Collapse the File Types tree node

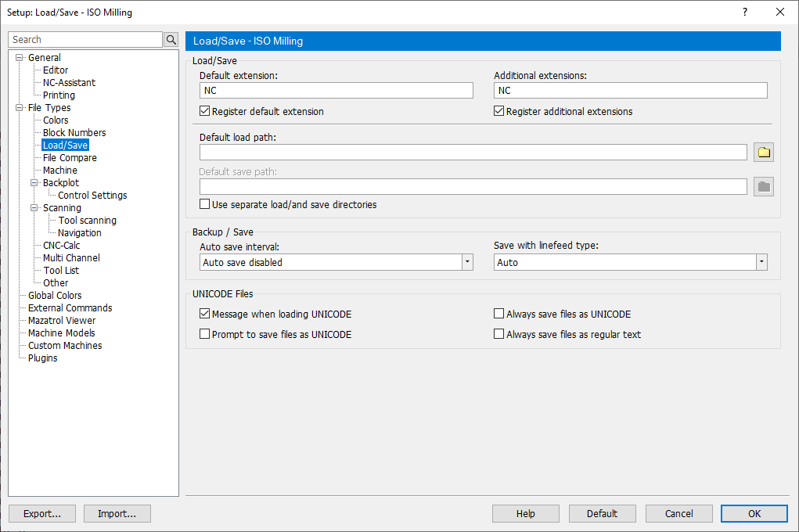pyautogui.click(x=20, y=108)
